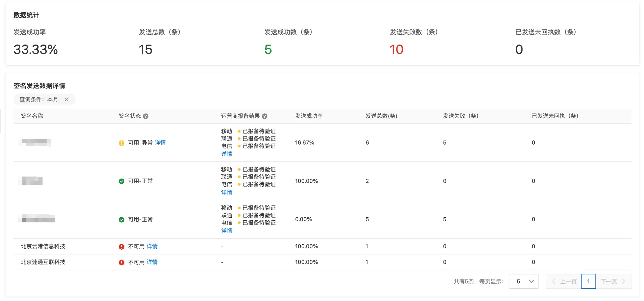Open the per-page count dropdown showing 5
Viewport: 644px width, 301px height.
tap(524, 281)
